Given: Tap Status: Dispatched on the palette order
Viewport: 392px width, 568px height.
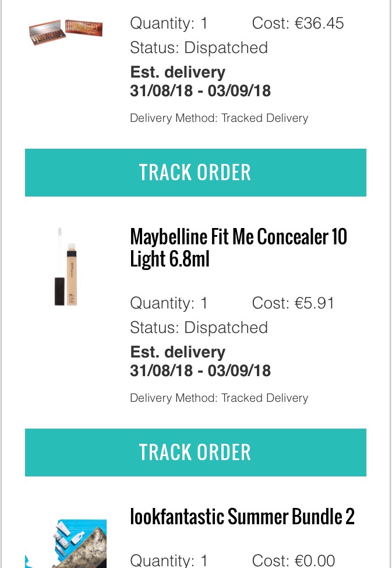Looking at the screenshot, I should tap(199, 48).
